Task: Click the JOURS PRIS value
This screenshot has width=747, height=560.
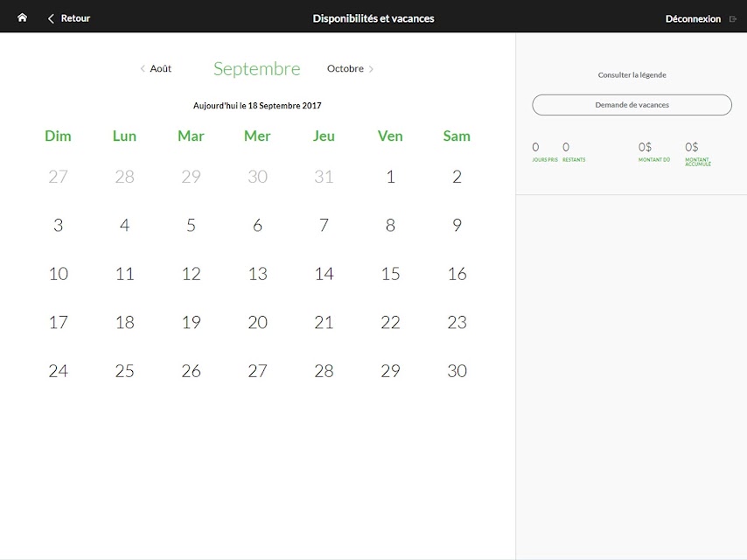Action: tap(535, 147)
